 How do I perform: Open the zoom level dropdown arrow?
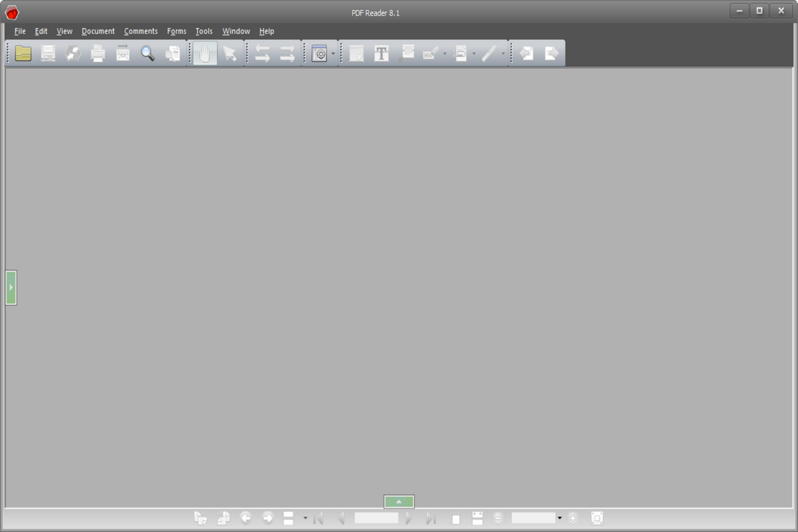coord(559,519)
